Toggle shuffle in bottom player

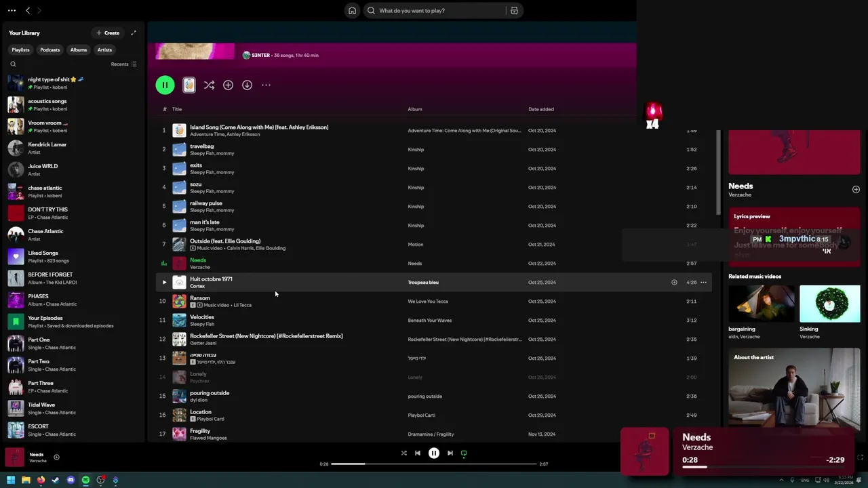click(404, 453)
